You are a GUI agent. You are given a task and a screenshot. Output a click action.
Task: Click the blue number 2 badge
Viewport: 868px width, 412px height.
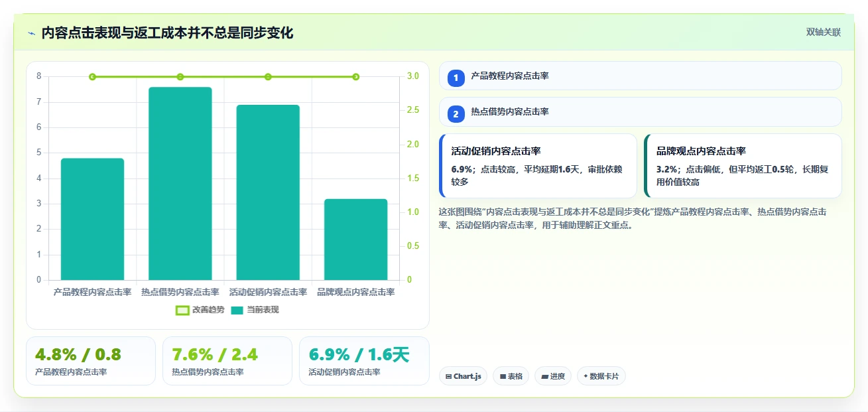coord(456,114)
